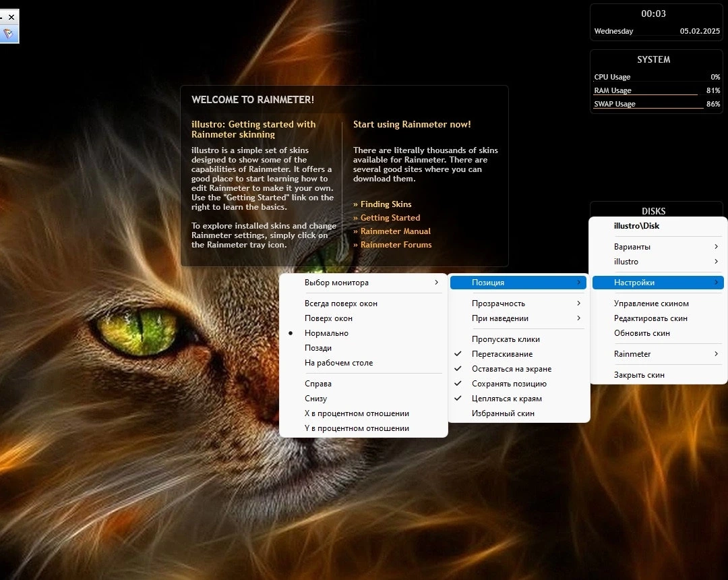Viewport: 728px width, 580px height.
Task: Click the small icon in top-left window
Action: pyautogui.click(x=8, y=33)
